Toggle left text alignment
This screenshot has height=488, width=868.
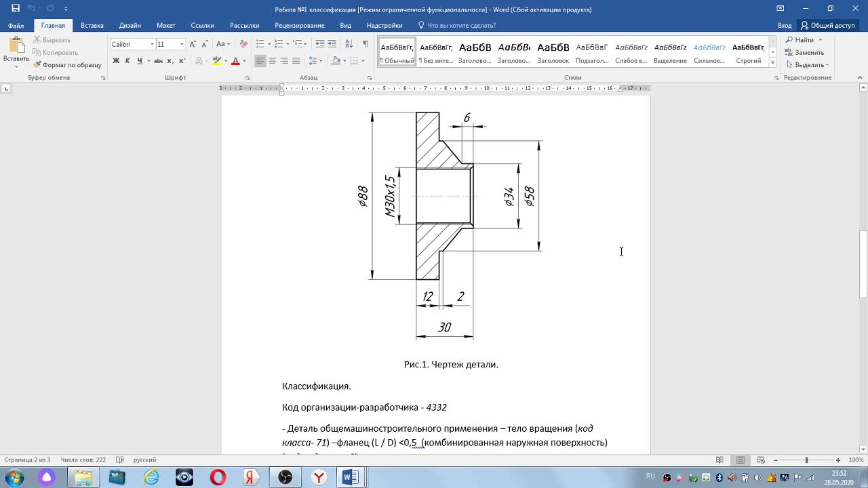260,61
